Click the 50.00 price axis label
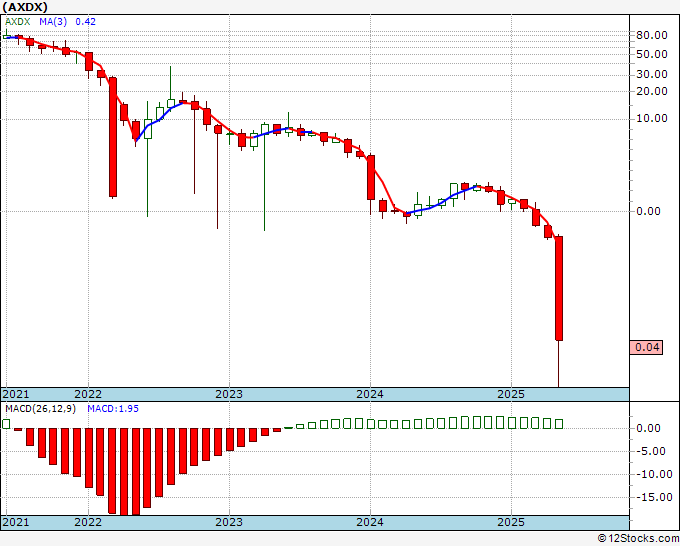This screenshot has height=546, width=680. (651, 54)
